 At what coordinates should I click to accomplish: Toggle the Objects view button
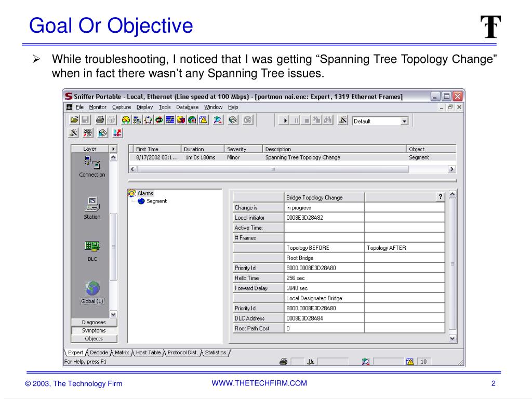tap(94, 338)
